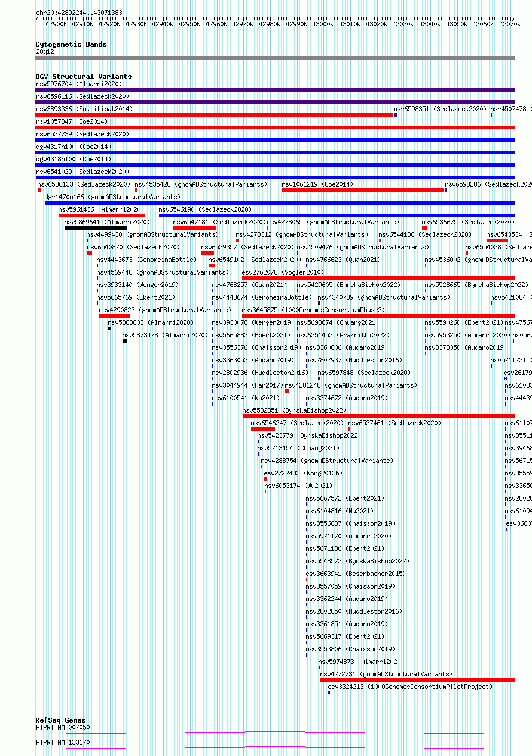
Task: Open nsv5665769 (Ebert2021) variant
Action: click(136, 297)
